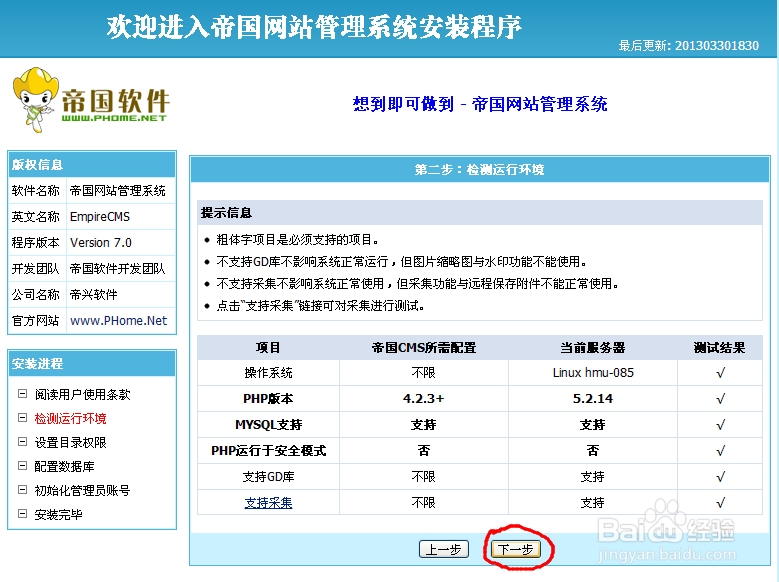This screenshot has height=582, width=779.
Task: Click the Linux hmu-085 server cell
Action: coord(593,373)
